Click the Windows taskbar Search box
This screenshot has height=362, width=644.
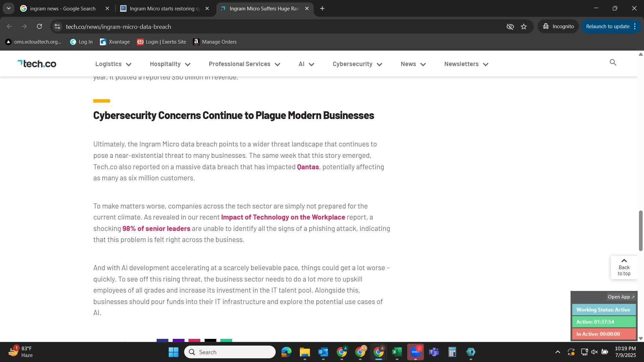[x=230, y=352]
